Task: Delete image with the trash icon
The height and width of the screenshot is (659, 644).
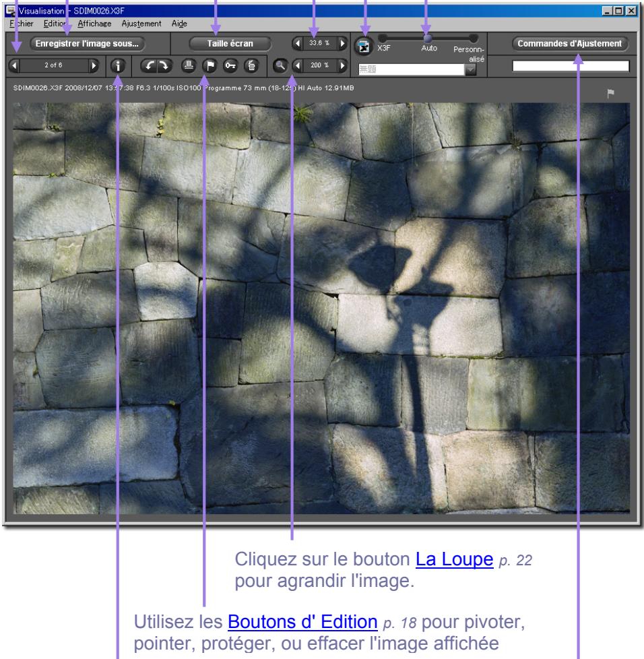Action: click(251, 65)
